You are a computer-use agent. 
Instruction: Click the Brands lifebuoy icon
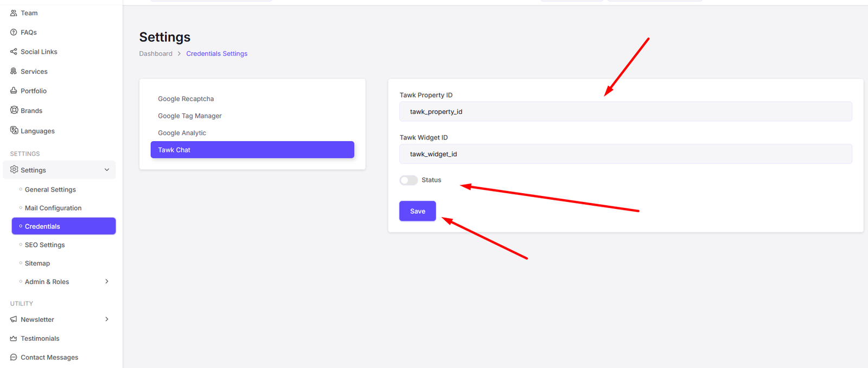(14, 110)
